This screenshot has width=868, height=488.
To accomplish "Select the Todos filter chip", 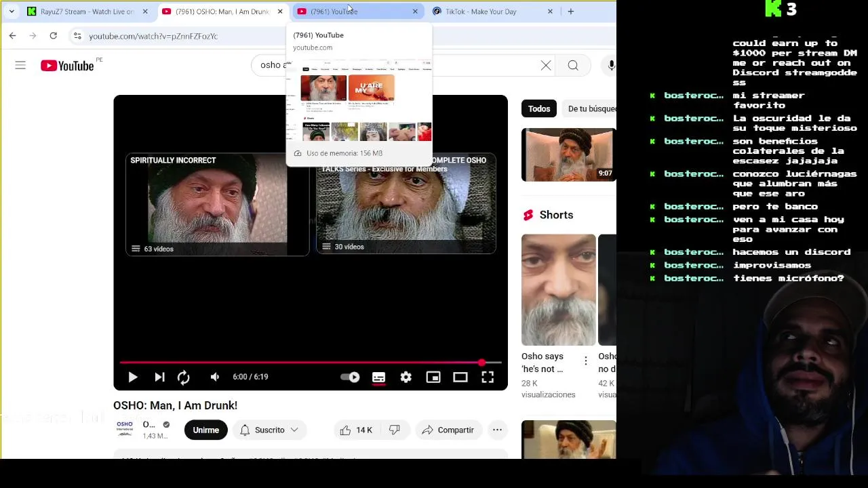I will [539, 108].
